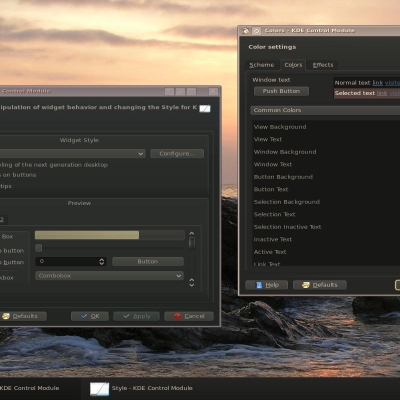Switch to the Colors tab
This screenshot has height=400, width=400.
[293, 65]
